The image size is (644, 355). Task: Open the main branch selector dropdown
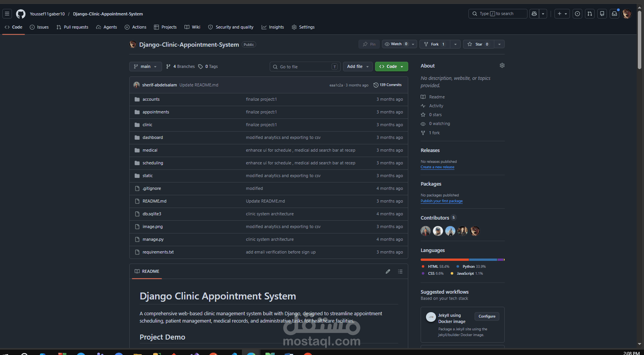click(145, 66)
